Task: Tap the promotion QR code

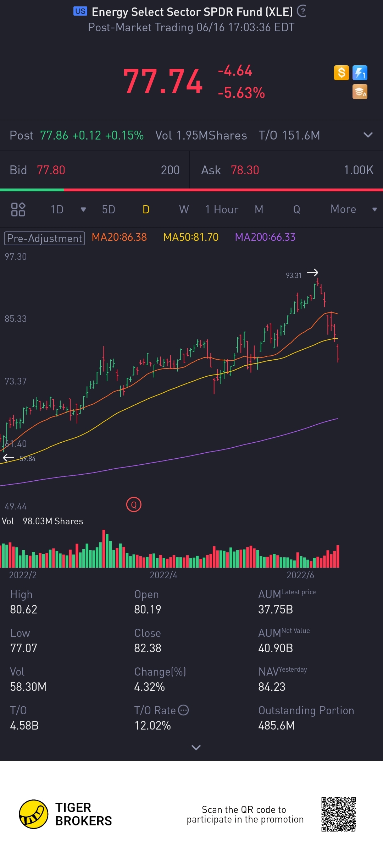Action: tap(339, 814)
